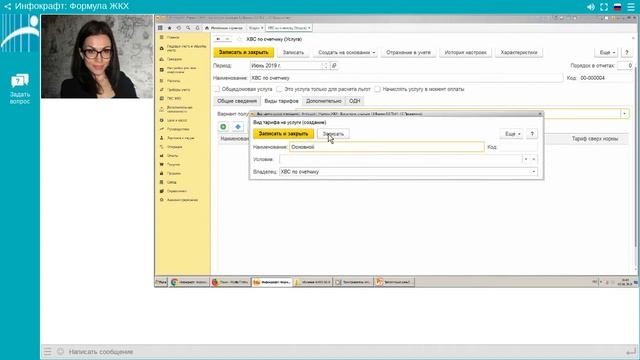Viewport: 640px width, 360px height.
Task: Toggle 'Это услуга только для расчета льгот' checkbox
Action: coord(279,89)
